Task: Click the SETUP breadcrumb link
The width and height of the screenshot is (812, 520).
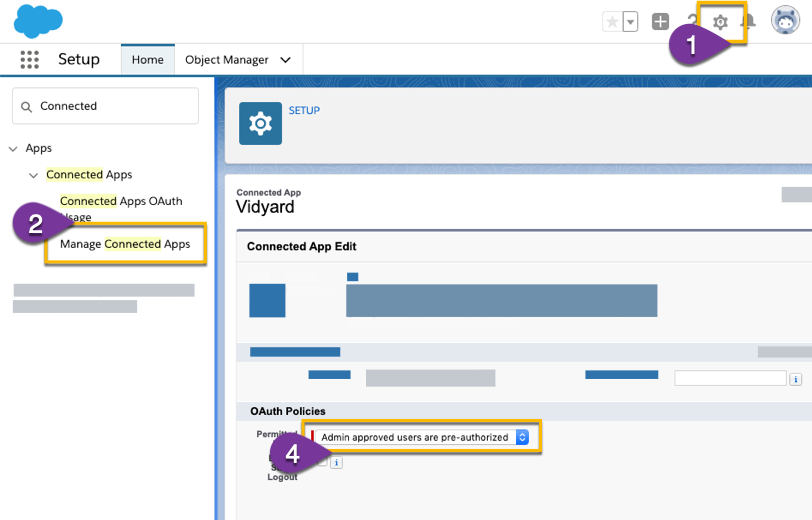Action: (304, 110)
